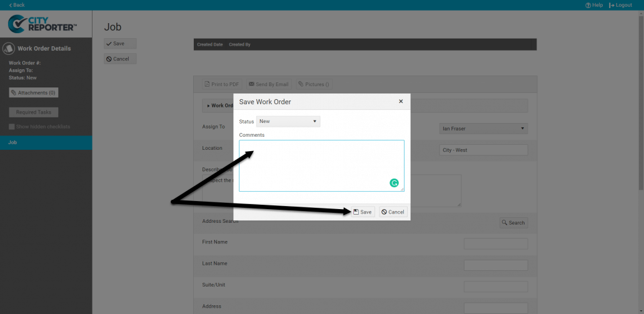644x314 pixels.
Task: Click Cancel button in the dialog
Action: (x=393, y=212)
